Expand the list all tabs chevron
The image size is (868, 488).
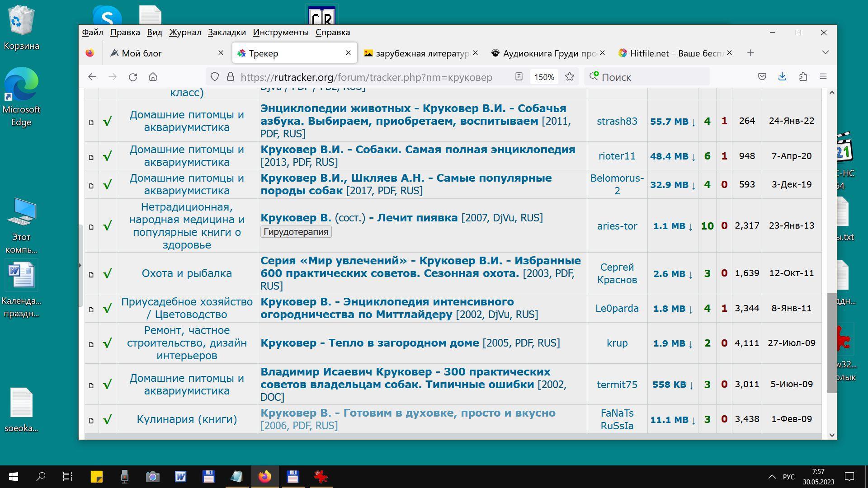point(825,53)
